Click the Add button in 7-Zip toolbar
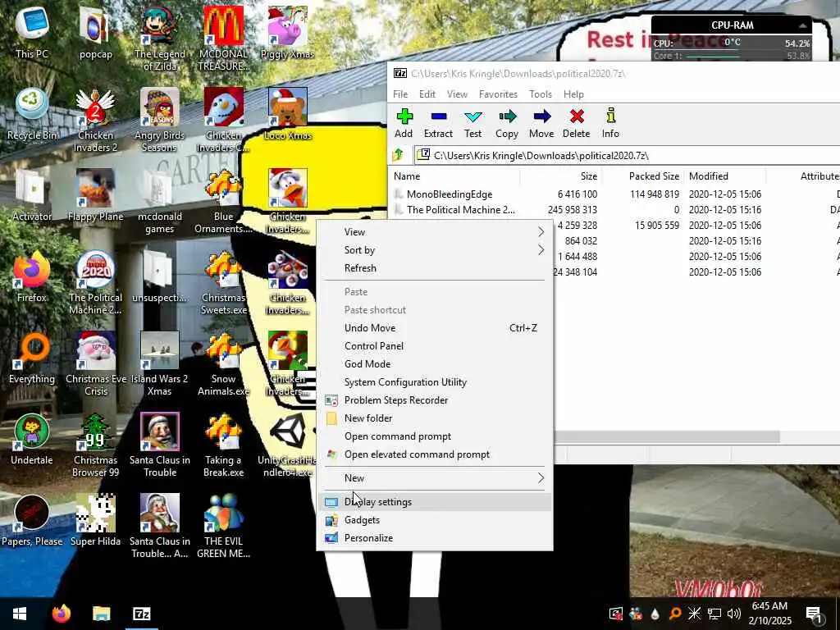Screen dimensions: 840x630 tap(404, 124)
